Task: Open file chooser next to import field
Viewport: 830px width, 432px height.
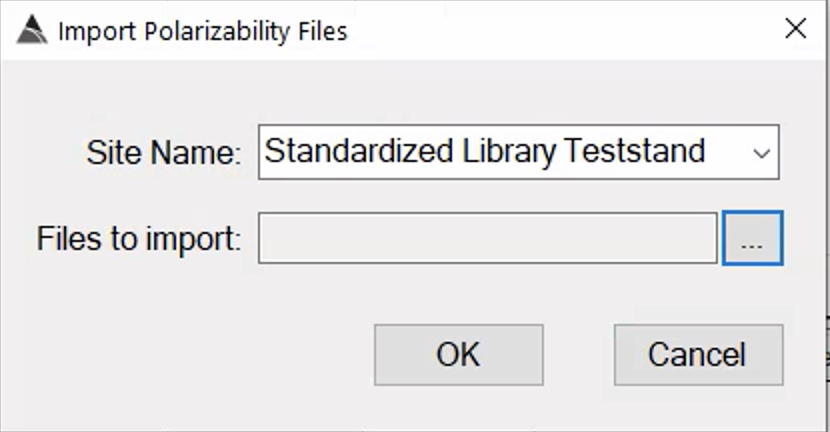Action: pos(752,238)
